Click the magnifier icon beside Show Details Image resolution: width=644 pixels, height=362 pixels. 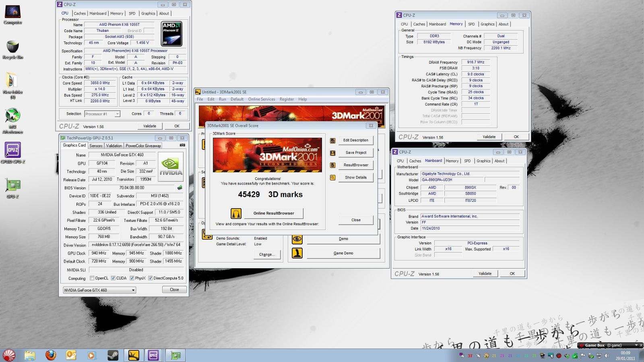click(x=332, y=178)
